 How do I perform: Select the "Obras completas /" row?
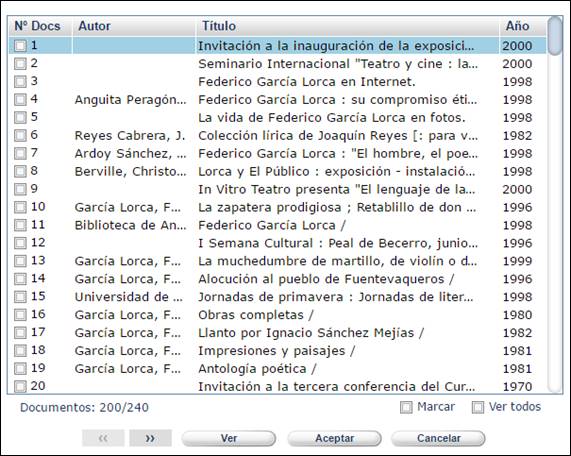[x=277, y=315]
